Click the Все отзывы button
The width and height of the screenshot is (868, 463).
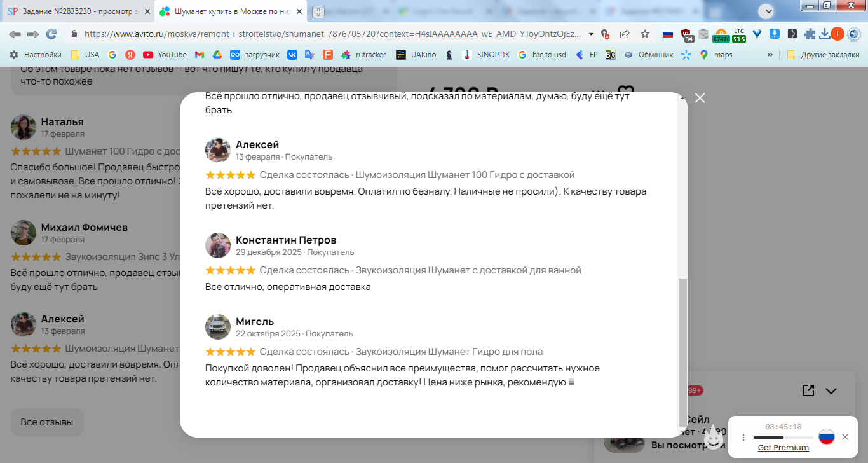click(47, 422)
